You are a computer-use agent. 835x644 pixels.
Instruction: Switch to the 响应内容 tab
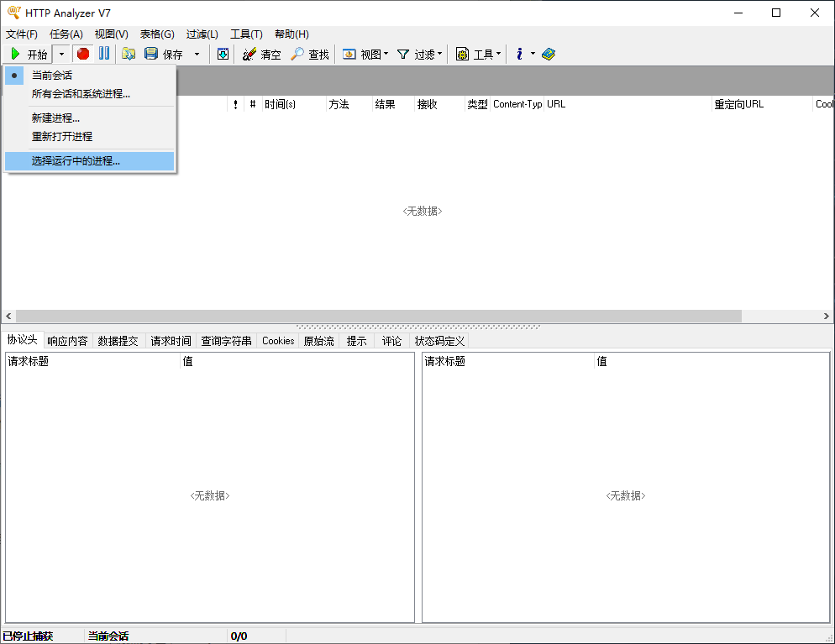click(67, 341)
